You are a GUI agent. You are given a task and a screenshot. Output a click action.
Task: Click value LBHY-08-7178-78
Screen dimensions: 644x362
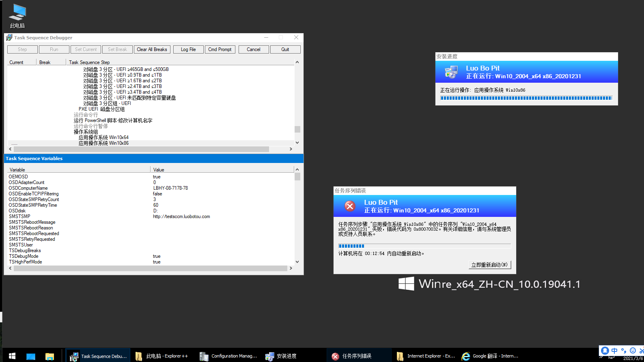click(170, 188)
